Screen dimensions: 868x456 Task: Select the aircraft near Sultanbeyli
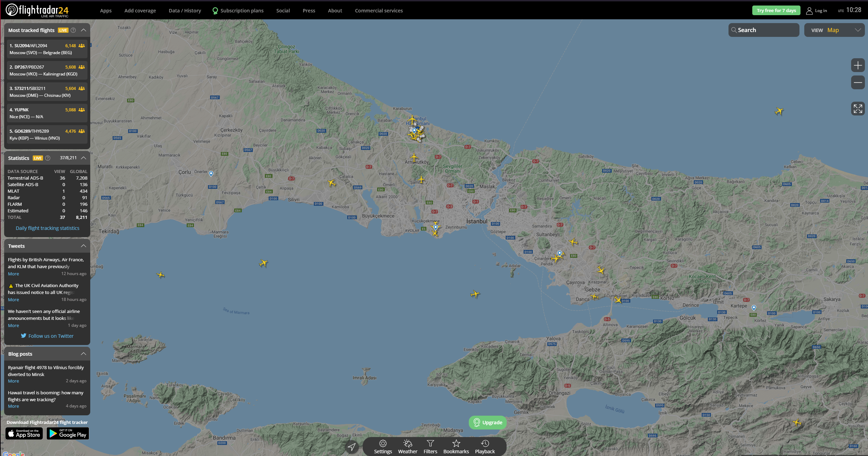573,242
